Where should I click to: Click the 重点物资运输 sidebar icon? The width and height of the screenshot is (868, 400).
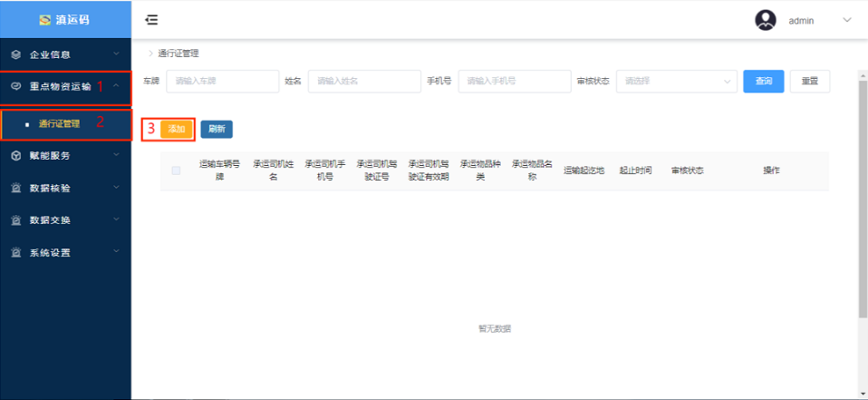pos(15,87)
